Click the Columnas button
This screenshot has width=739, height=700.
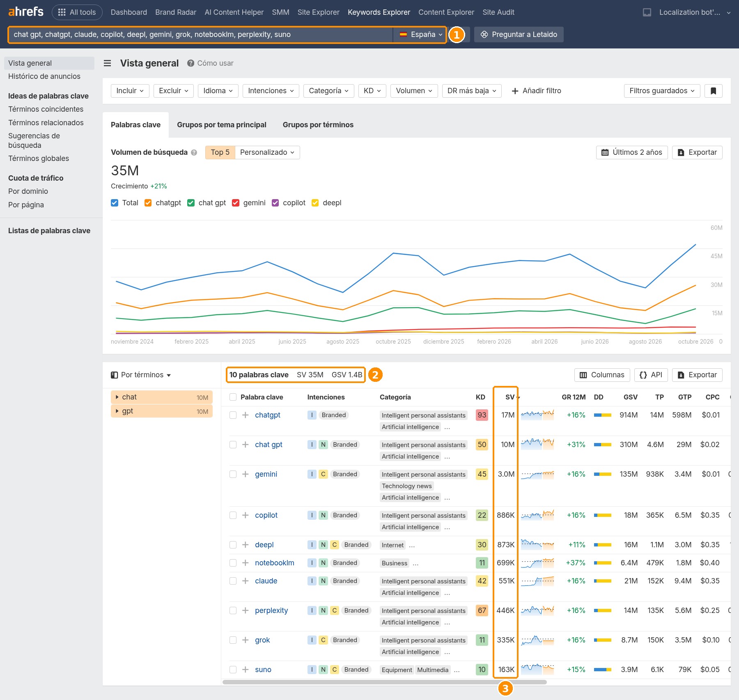(x=602, y=375)
